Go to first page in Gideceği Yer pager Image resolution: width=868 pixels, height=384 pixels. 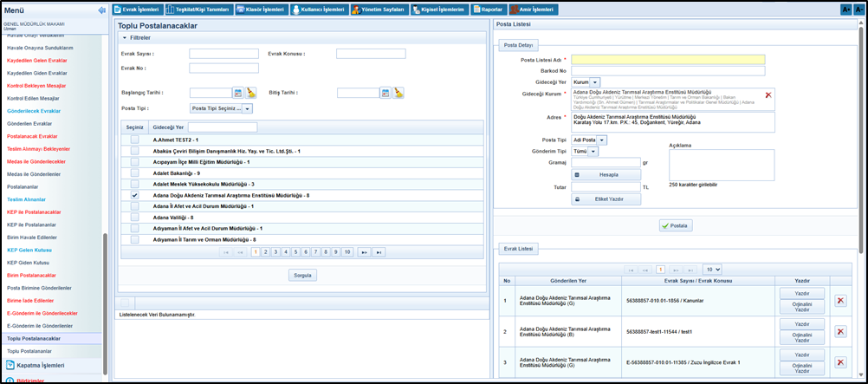226,252
